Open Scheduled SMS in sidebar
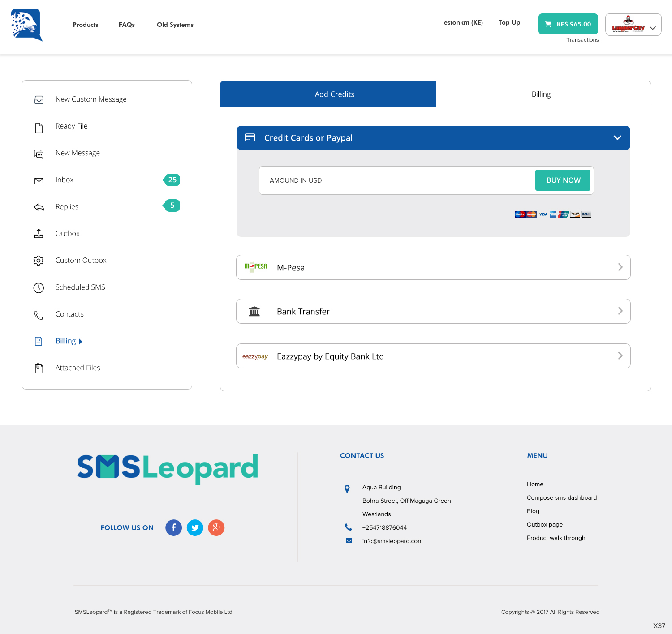This screenshot has width=672, height=634. pyautogui.click(x=80, y=287)
